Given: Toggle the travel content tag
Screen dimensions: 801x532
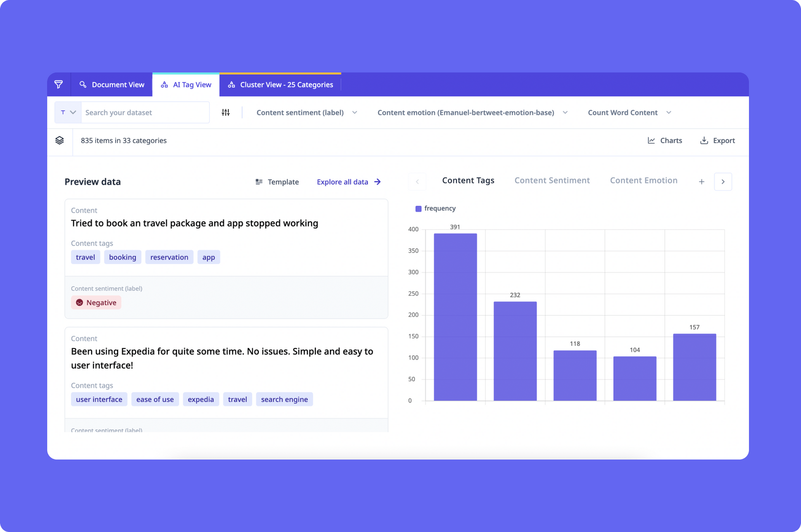Looking at the screenshot, I should [85, 257].
